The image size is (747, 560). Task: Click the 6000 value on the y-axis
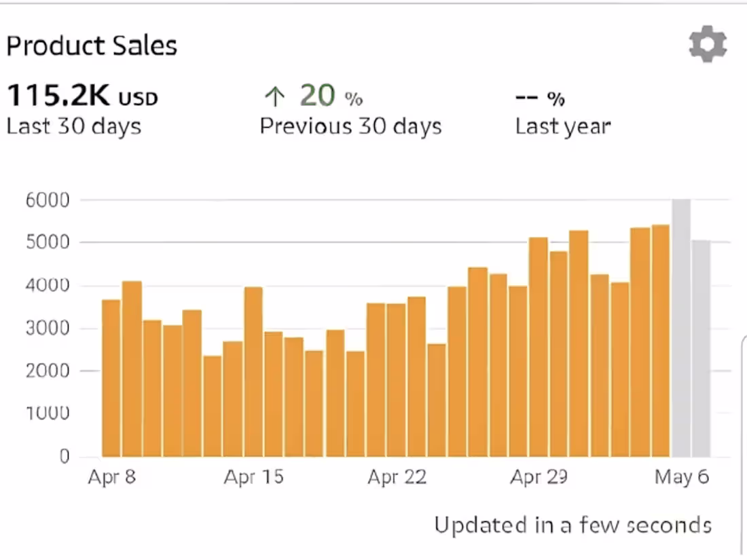(x=47, y=199)
